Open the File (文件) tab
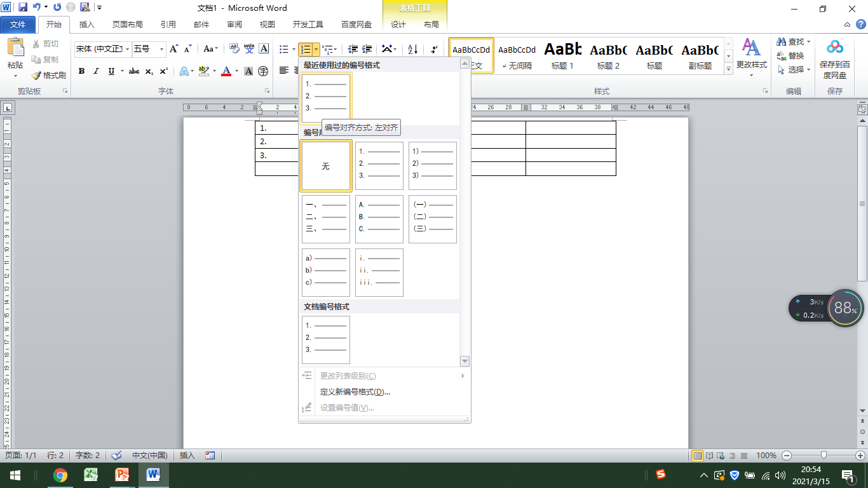The height and width of the screenshot is (488, 868). click(x=18, y=25)
